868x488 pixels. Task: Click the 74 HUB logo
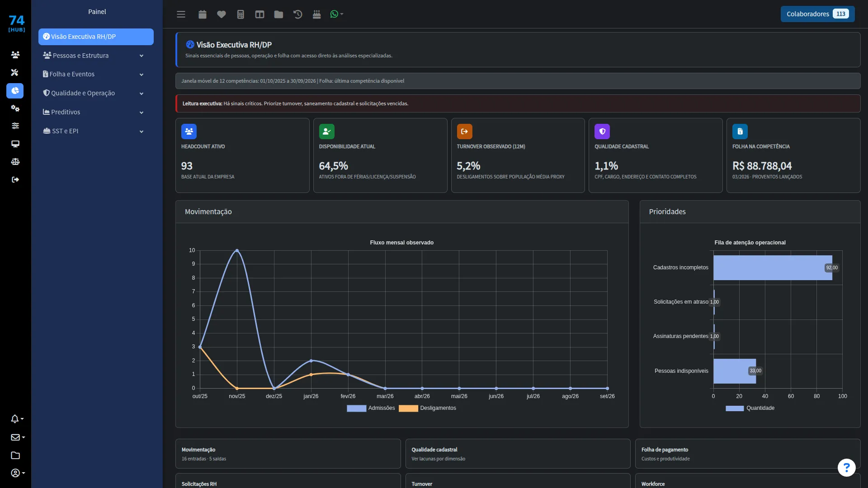click(x=17, y=23)
